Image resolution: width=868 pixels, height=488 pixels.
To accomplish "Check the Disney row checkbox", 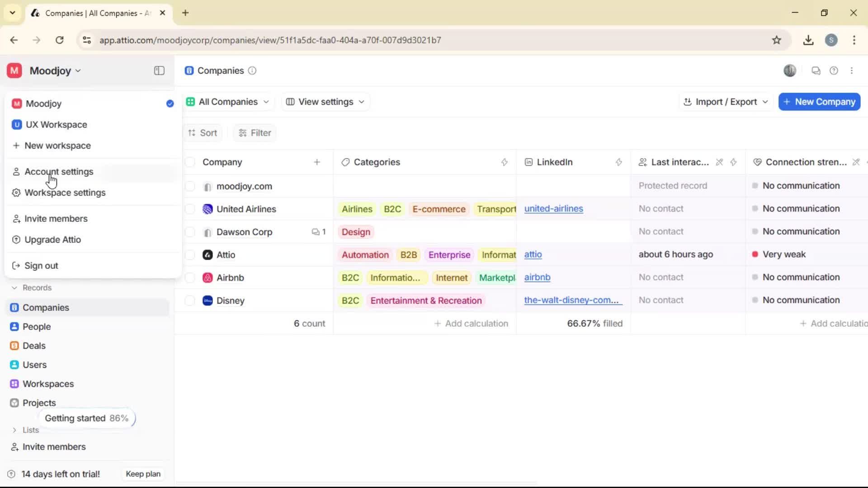I will [x=190, y=300].
